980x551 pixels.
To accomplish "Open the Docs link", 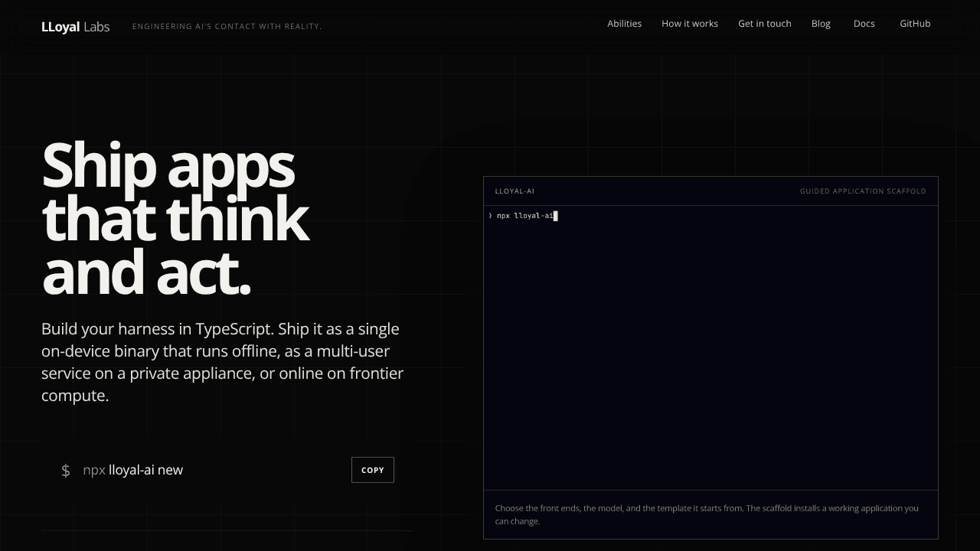I will coord(864,24).
